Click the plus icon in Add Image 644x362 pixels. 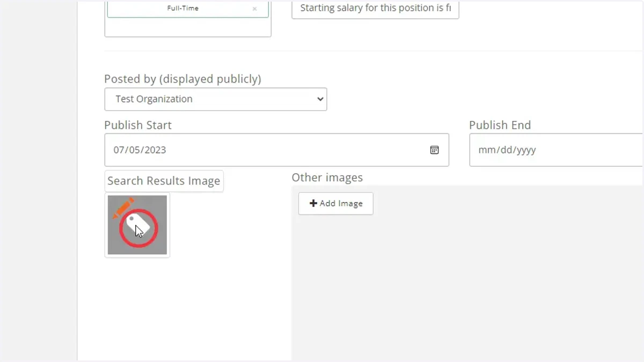[x=313, y=203]
